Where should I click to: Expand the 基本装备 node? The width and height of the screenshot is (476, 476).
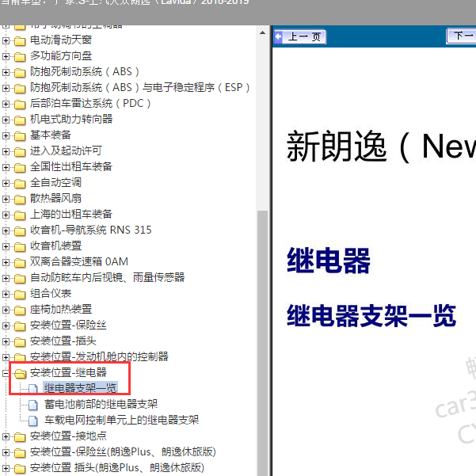[6, 135]
